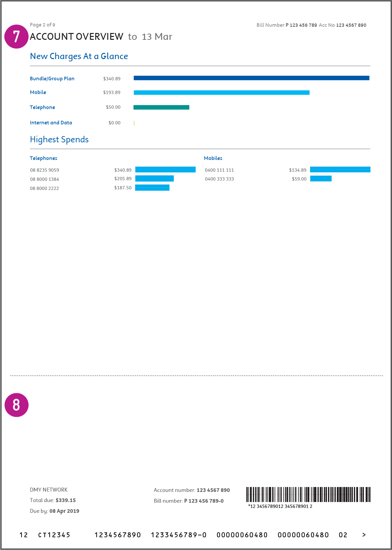Click the arrow symbol at bottom right

tap(364, 535)
